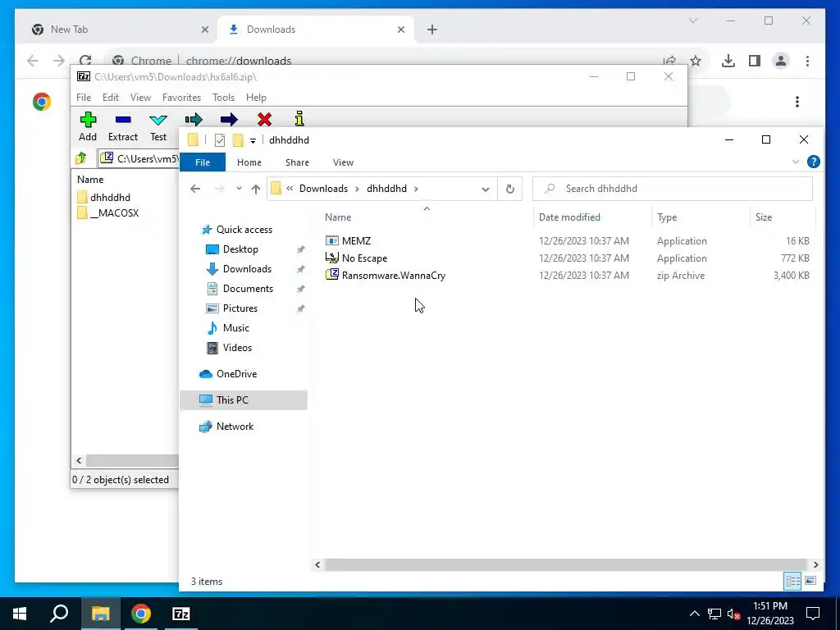Select dhhddhd folder in 7-Zip list

[104, 197]
